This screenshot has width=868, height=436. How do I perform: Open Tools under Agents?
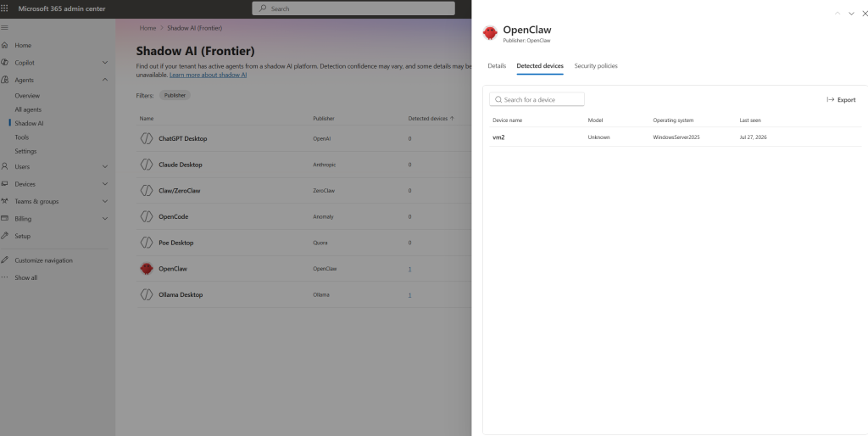coord(21,137)
